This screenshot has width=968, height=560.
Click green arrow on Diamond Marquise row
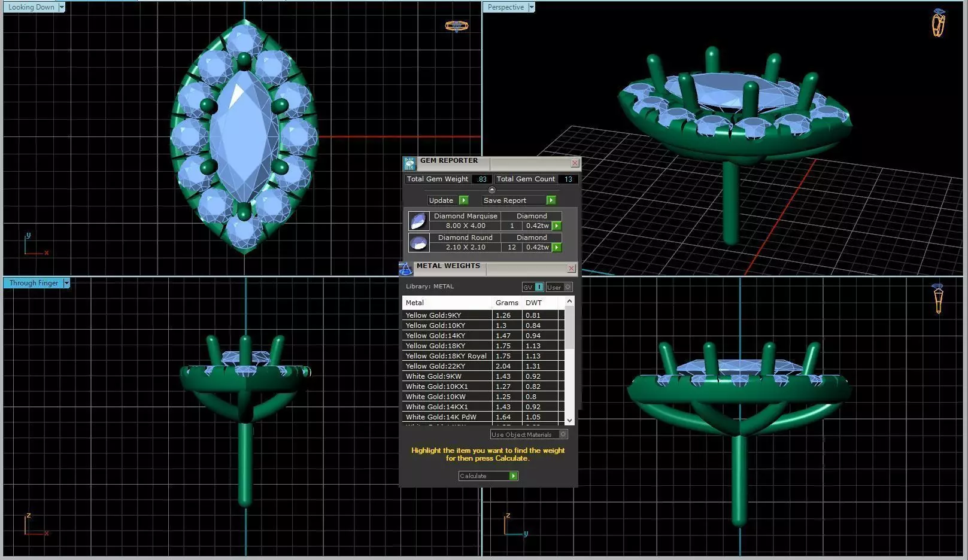tap(557, 226)
